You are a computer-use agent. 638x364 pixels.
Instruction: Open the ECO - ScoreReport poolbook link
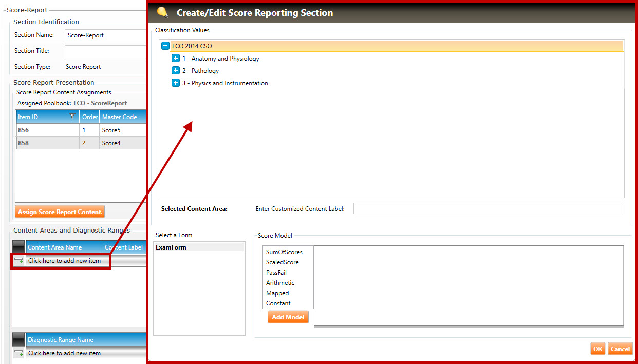coord(100,103)
